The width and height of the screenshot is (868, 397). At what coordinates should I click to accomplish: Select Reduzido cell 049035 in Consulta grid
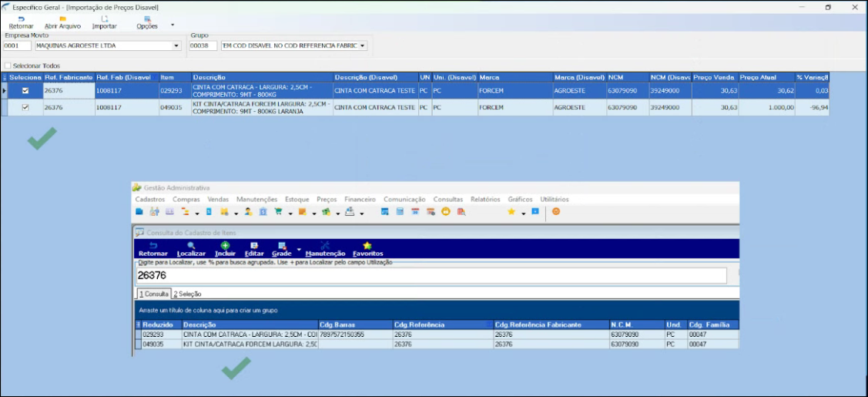[x=161, y=344]
